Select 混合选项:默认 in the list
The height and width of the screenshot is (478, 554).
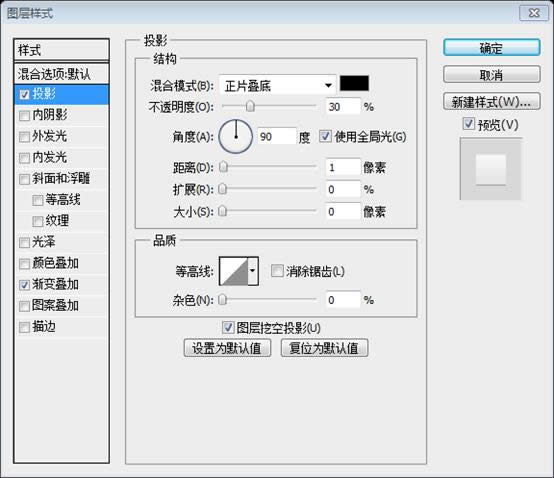coord(61,74)
